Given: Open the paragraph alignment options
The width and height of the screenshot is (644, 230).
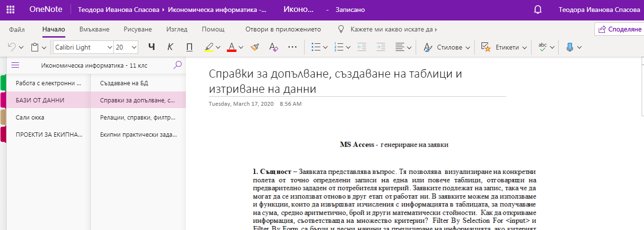Looking at the screenshot, I should pos(399,47).
